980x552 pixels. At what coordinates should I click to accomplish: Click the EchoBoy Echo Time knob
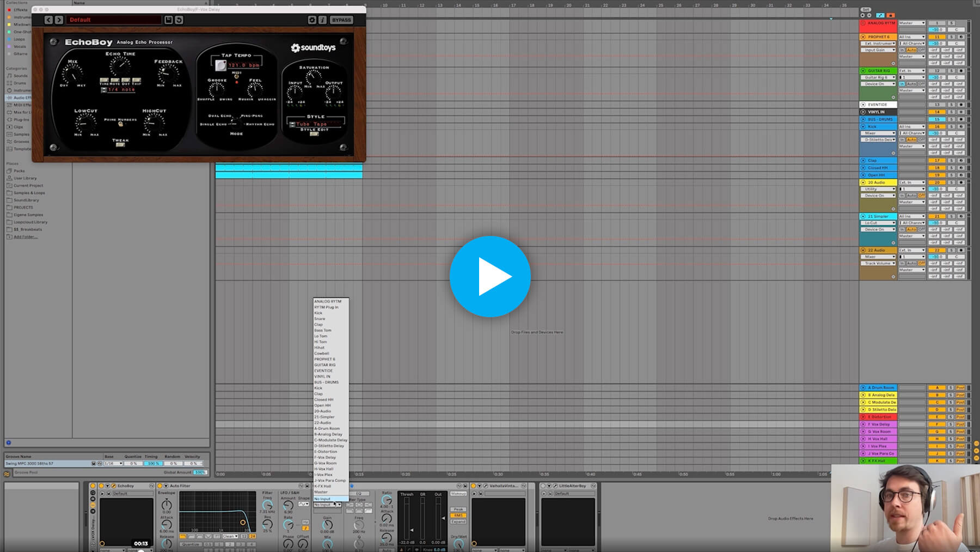(x=120, y=66)
